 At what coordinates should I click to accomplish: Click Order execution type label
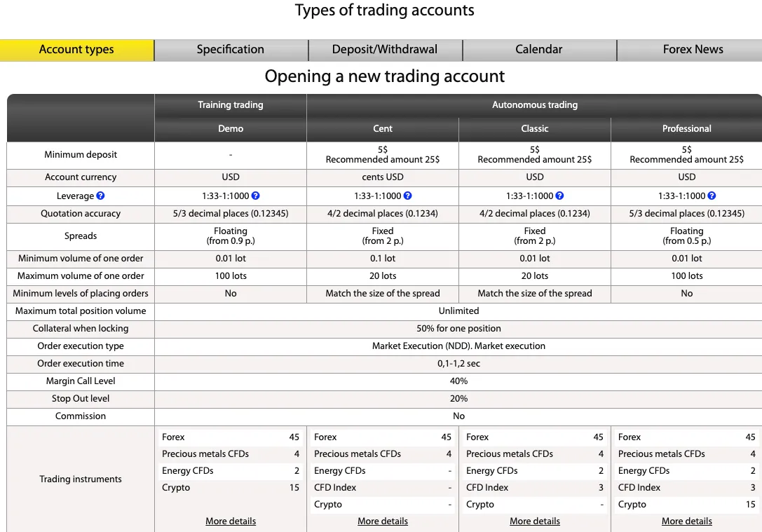coord(81,346)
